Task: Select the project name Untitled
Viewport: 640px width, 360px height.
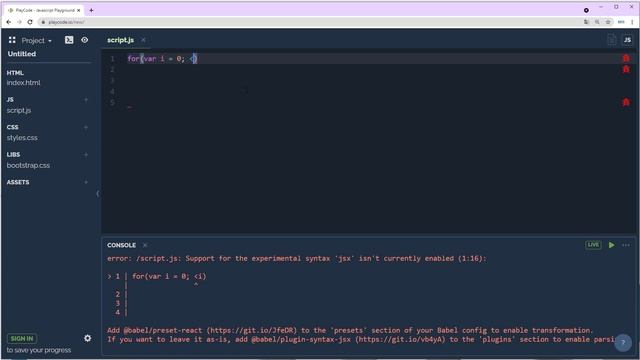Action: 22,54
